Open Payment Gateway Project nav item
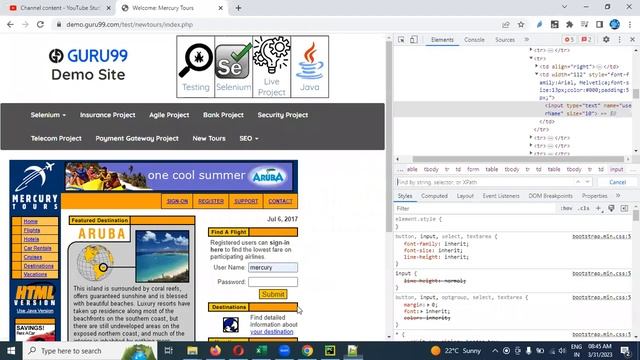This screenshot has width=640, height=360. (137, 138)
